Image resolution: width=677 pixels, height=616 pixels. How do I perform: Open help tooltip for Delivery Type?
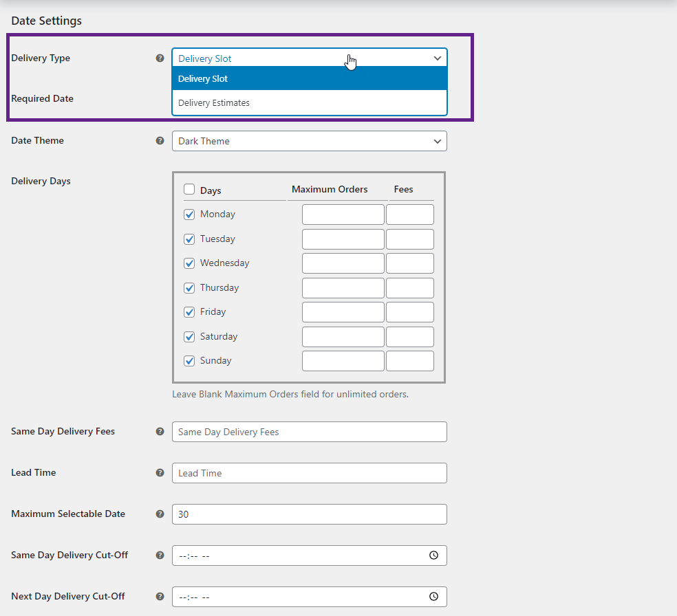160,58
